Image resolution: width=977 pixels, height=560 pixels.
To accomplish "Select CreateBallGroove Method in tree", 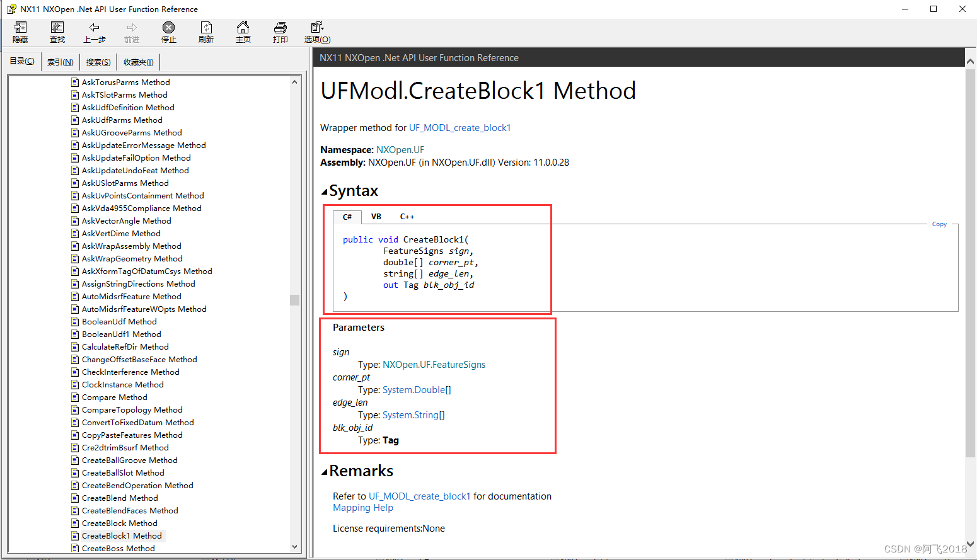I will point(130,460).
